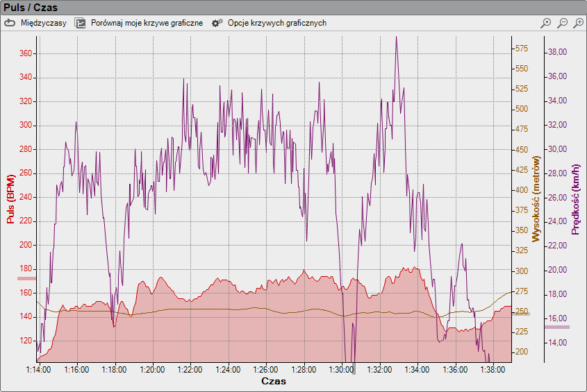Click the 38,00 value on the speed axis
This screenshot has width=587, height=392.
click(559, 52)
